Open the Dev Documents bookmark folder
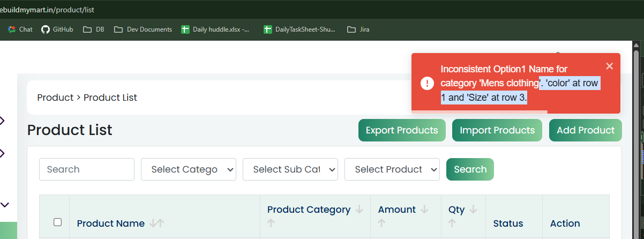 pyautogui.click(x=143, y=29)
